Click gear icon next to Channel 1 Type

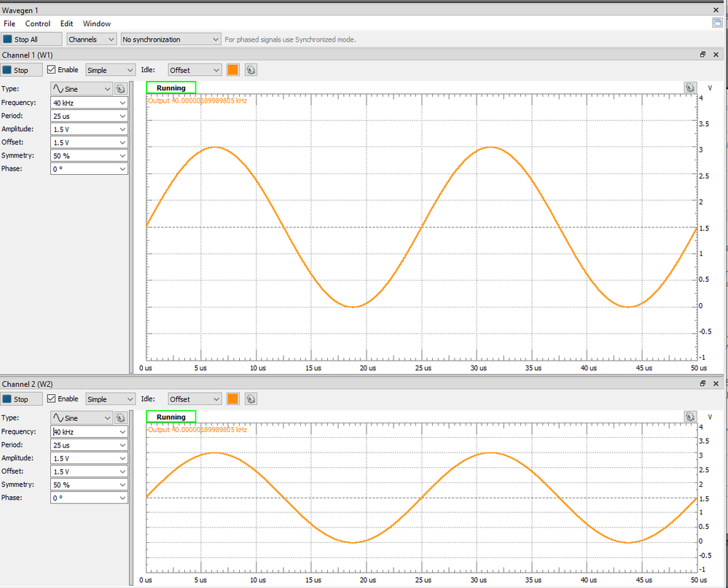120,89
